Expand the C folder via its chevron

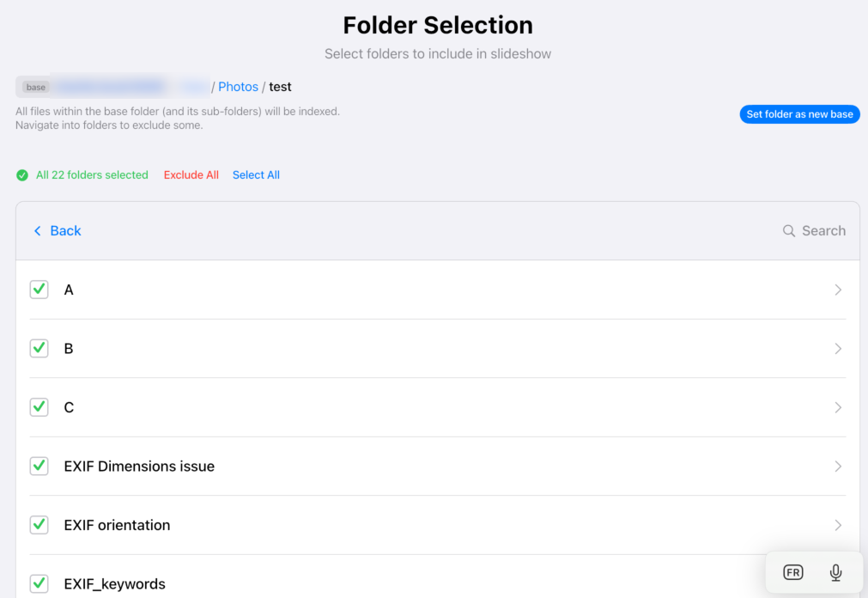point(838,407)
